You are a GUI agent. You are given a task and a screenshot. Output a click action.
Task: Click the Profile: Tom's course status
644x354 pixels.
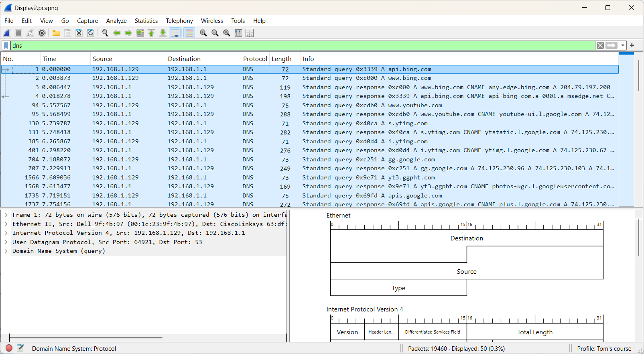604,349
